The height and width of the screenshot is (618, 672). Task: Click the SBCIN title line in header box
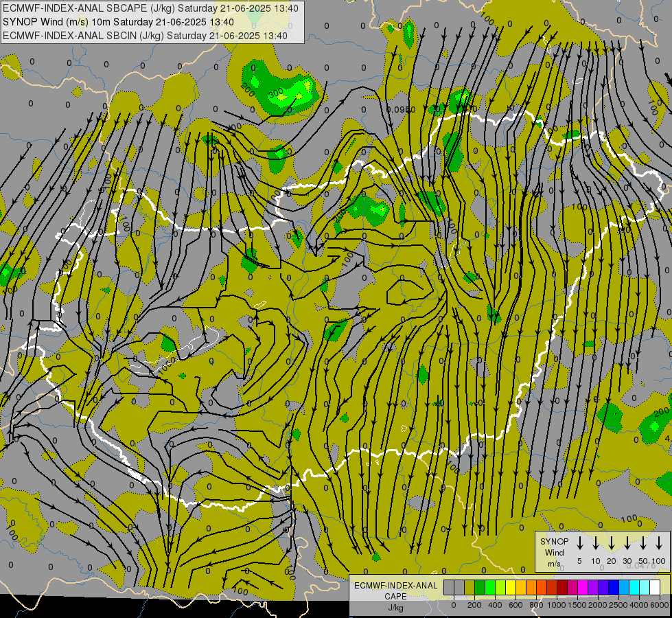point(145,36)
